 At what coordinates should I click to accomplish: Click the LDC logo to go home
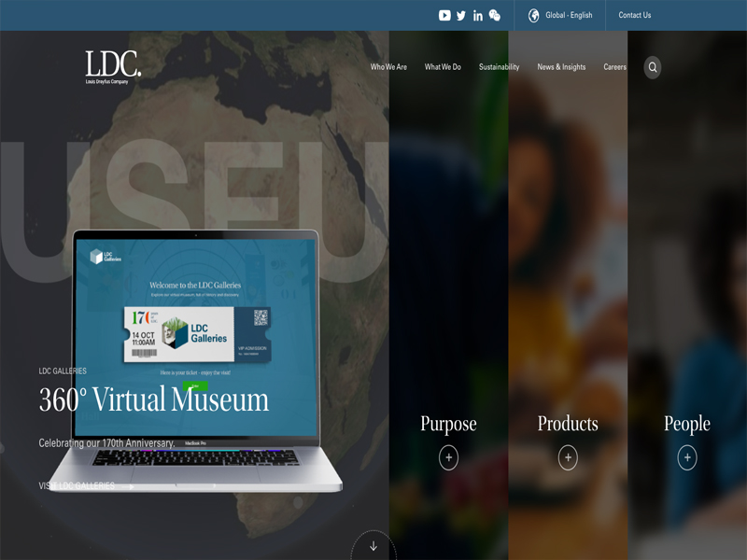coord(113,66)
